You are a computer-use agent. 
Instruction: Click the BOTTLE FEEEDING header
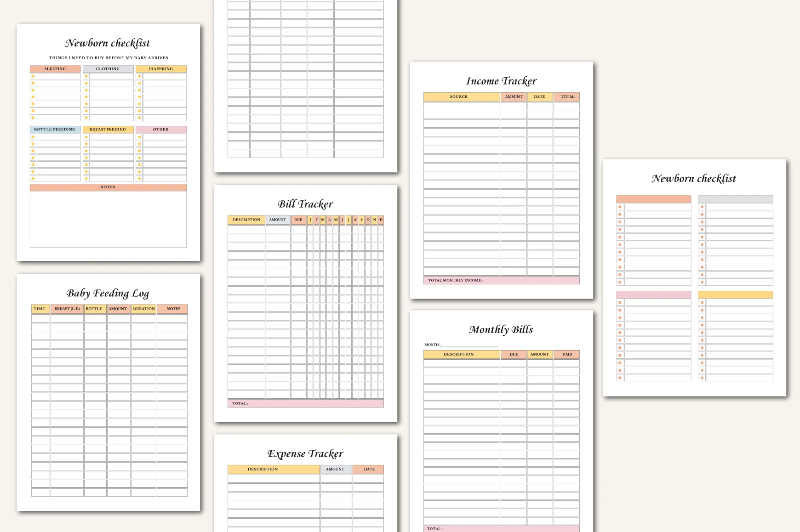55,130
